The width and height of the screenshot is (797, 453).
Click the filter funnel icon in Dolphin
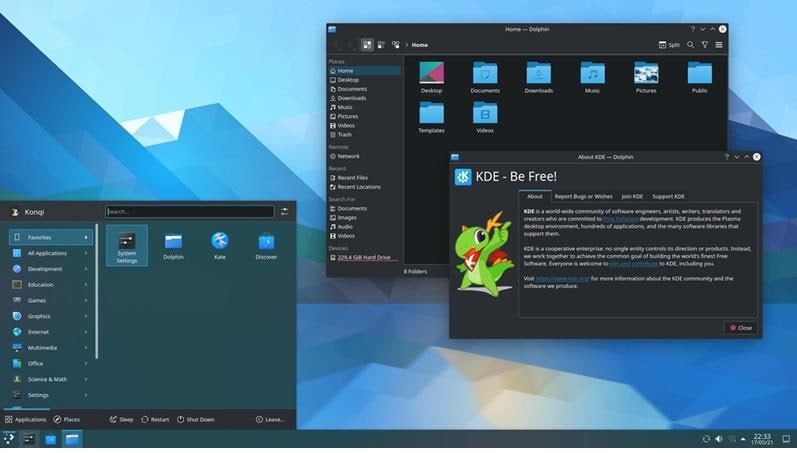(x=704, y=45)
